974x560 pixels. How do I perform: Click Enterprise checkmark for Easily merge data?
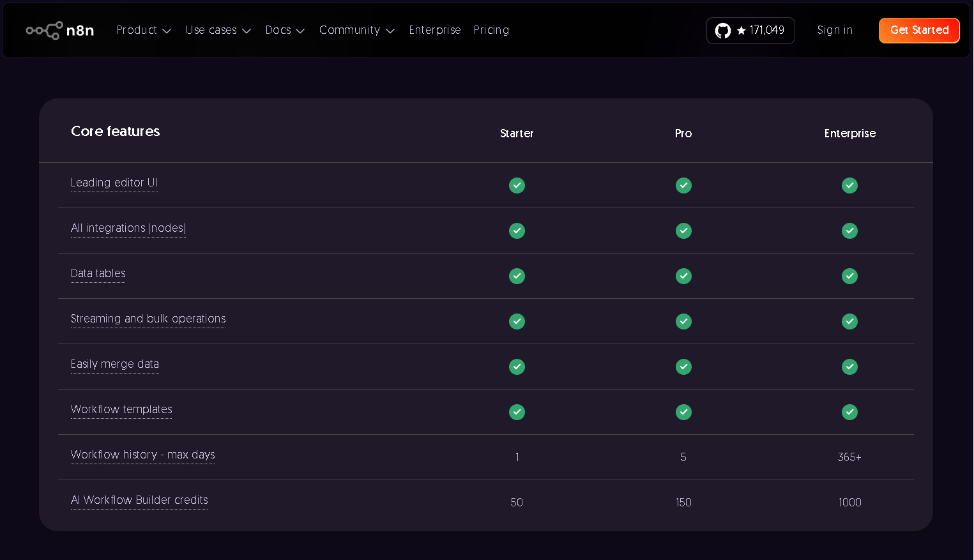[849, 367]
